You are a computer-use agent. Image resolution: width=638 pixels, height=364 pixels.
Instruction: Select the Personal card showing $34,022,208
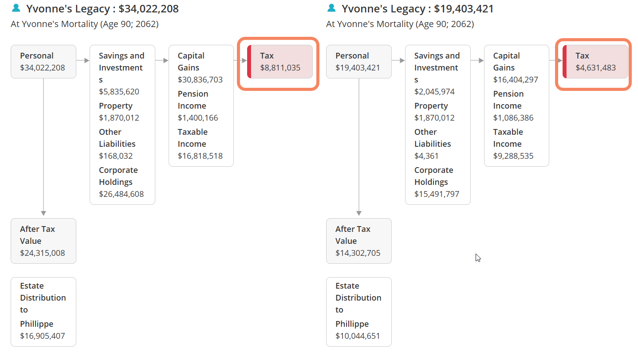coord(43,62)
